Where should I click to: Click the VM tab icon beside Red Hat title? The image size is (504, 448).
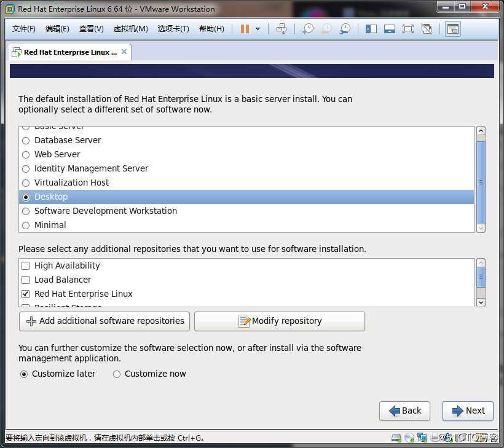coord(17,52)
